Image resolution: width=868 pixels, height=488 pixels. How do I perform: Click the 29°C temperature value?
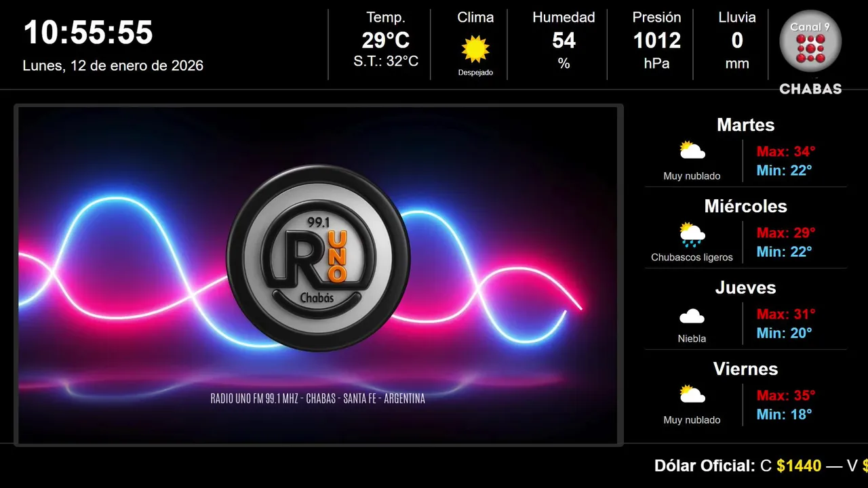(x=386, y=41)
